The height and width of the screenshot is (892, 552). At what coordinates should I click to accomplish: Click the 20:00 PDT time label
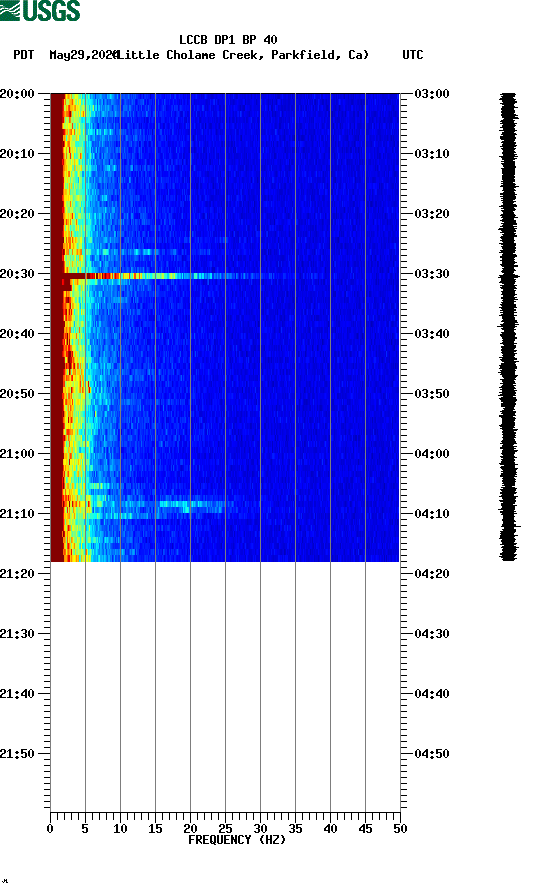pos(18,94)
